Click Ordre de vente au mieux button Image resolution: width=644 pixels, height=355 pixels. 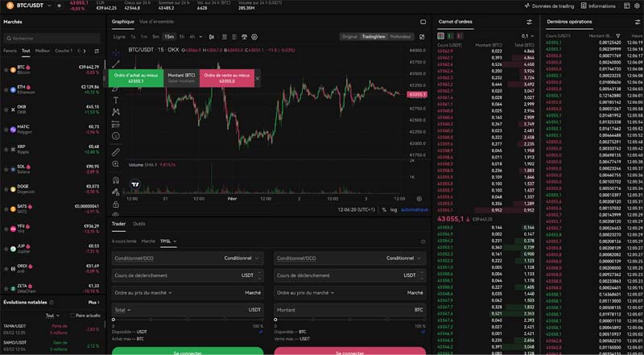coord(227,78)
